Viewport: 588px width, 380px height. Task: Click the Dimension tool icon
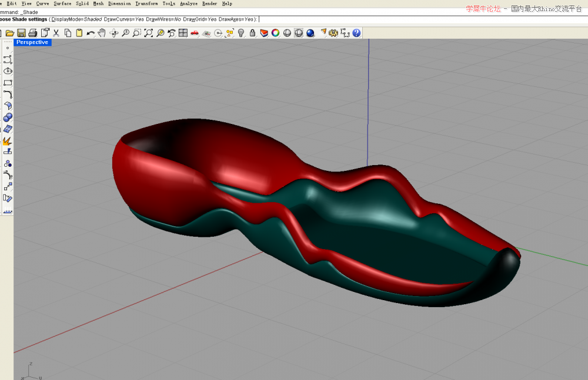(x=345, y=33)
